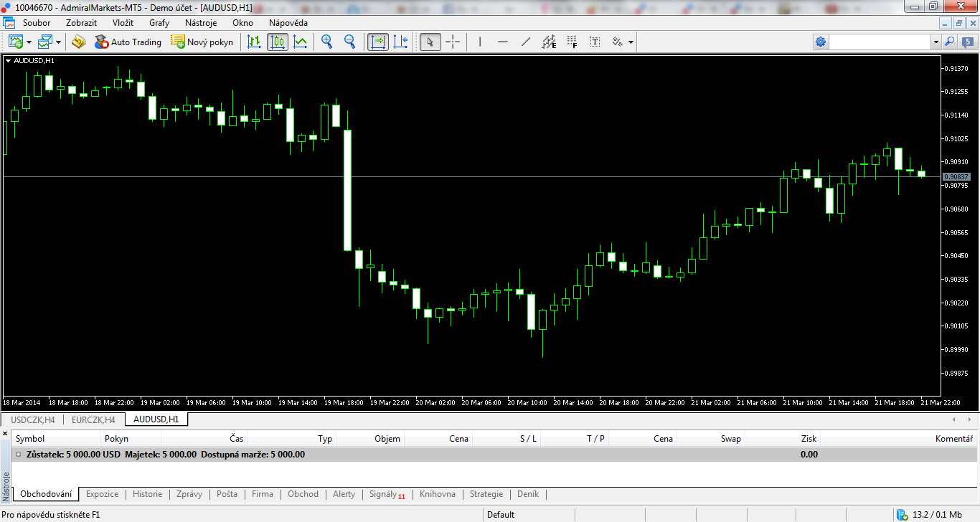The image size is (980, 522).
Task: Click the AUDUSD,H1 chart title dropdown triangle
Action: (8, 61)
